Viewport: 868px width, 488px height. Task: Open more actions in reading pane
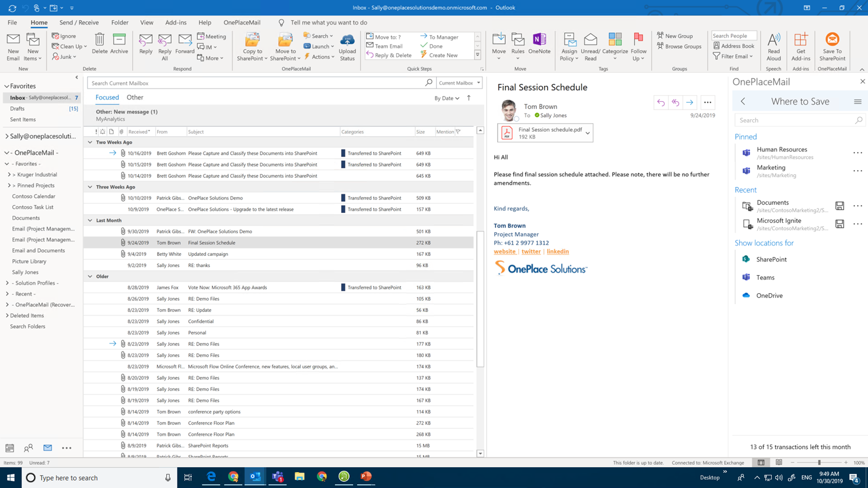coord(708,102)
